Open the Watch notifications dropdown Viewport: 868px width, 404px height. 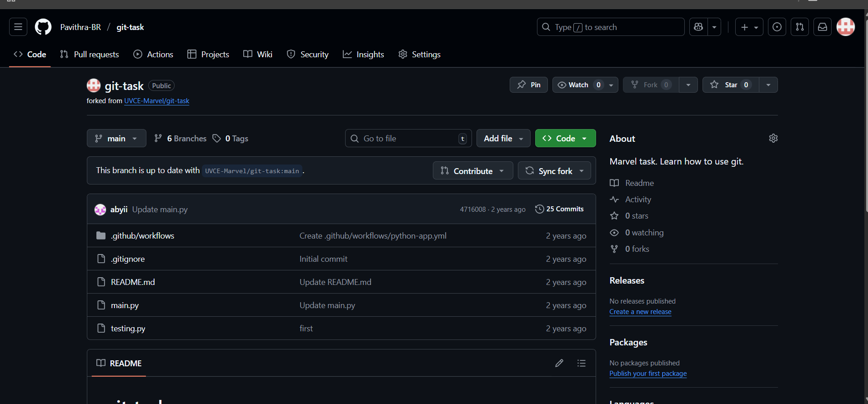585,85
